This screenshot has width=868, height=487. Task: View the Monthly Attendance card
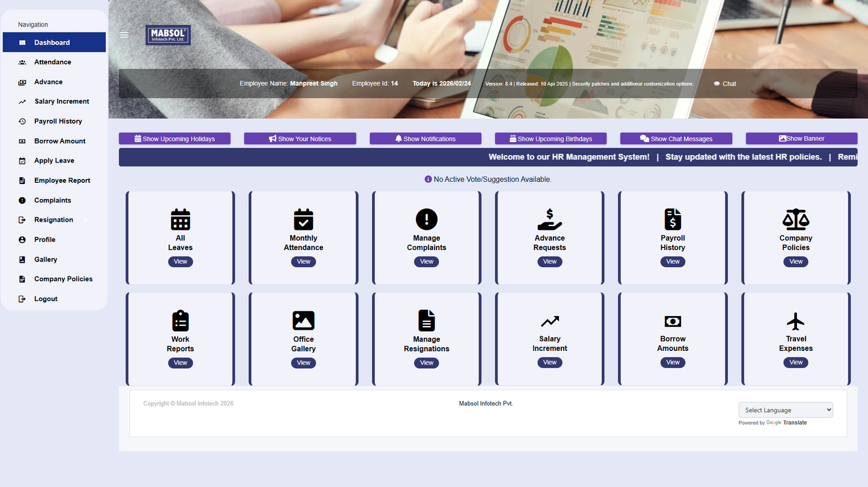click(x=303, y=261)
